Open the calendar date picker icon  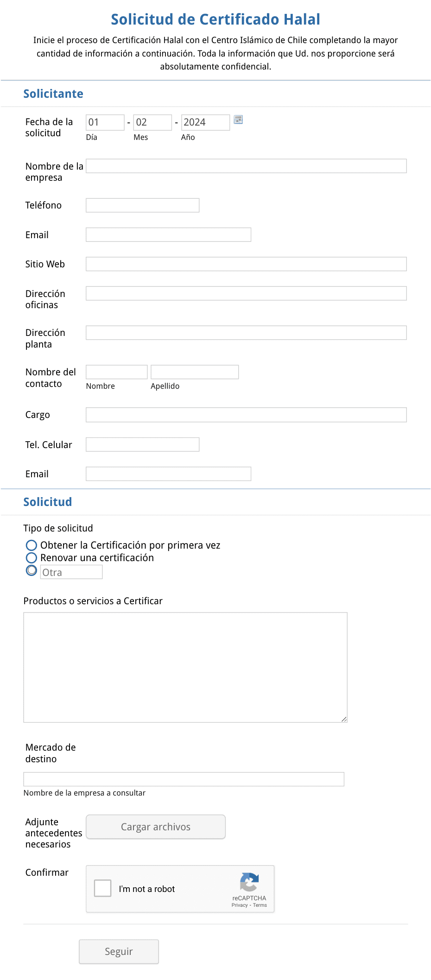tap(238, 120)
